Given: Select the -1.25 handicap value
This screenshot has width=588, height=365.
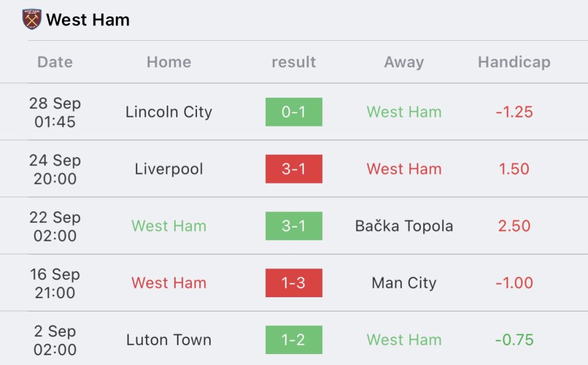Looking at the screenshot, I should [x=514, y=112].
